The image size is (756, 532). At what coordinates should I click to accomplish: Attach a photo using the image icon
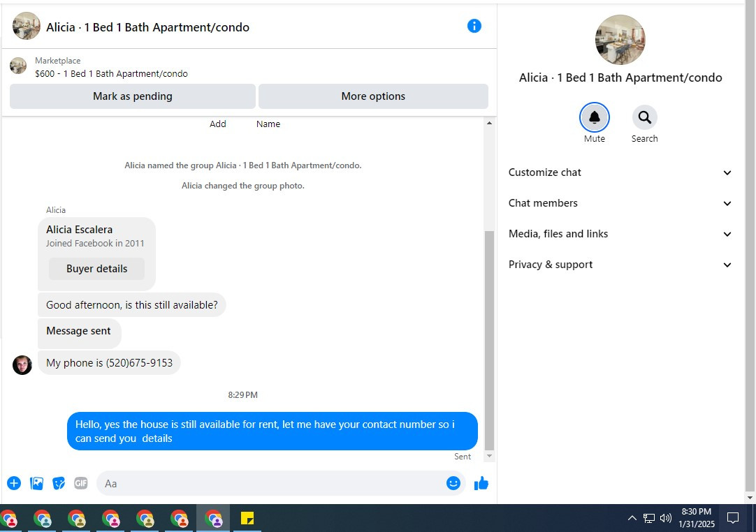[36, 483]
